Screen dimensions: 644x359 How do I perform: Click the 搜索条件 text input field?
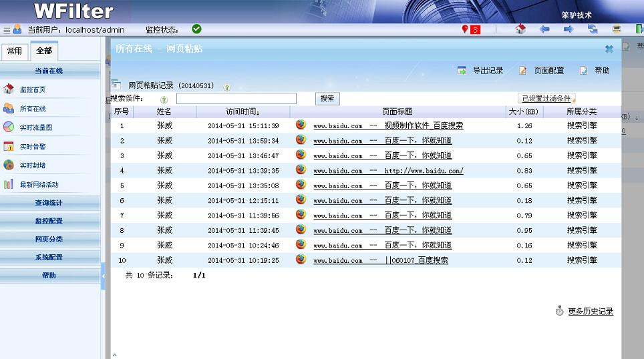pyautogui.click(x=236, y=99)
